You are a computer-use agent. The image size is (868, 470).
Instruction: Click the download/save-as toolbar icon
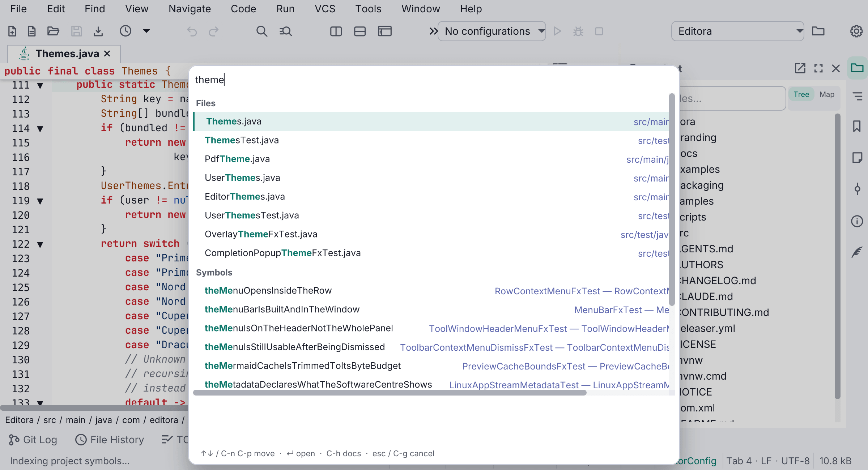(x=98, y=31)
